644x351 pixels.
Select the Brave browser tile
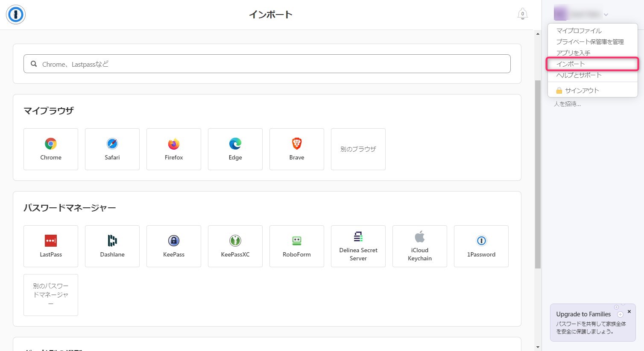click(297, 149)
